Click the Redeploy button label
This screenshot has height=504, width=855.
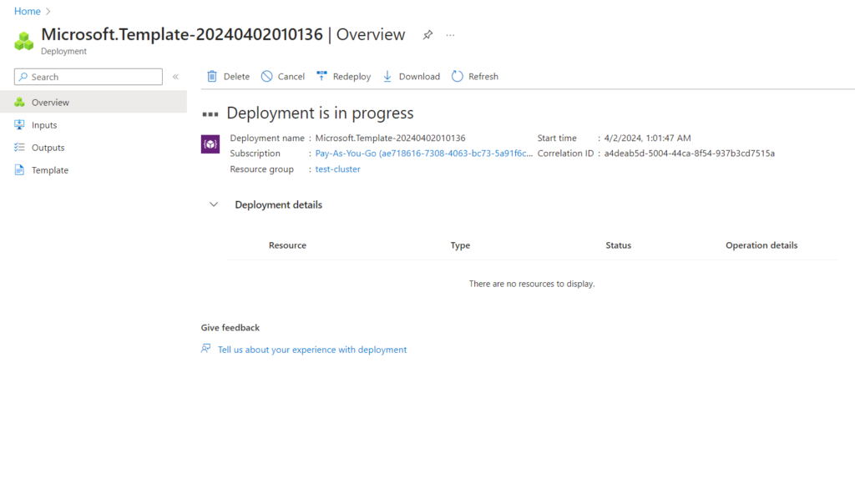[x=352, y=76]
